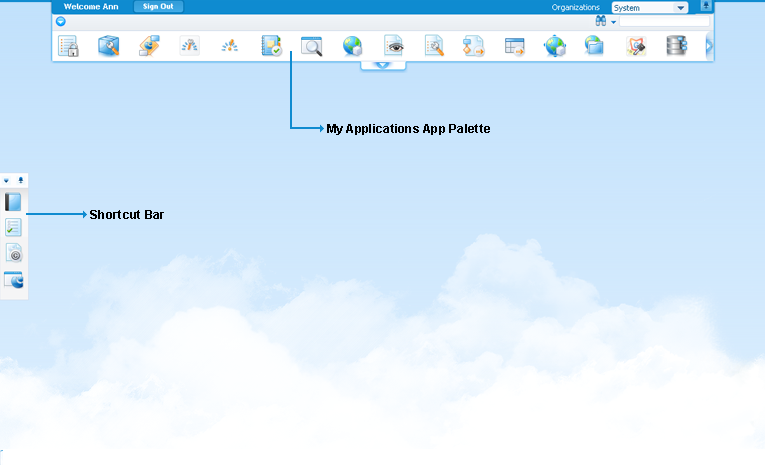Open the window with magnifying glass app
This screenshot has width=765, height=465.
[312, 46]
